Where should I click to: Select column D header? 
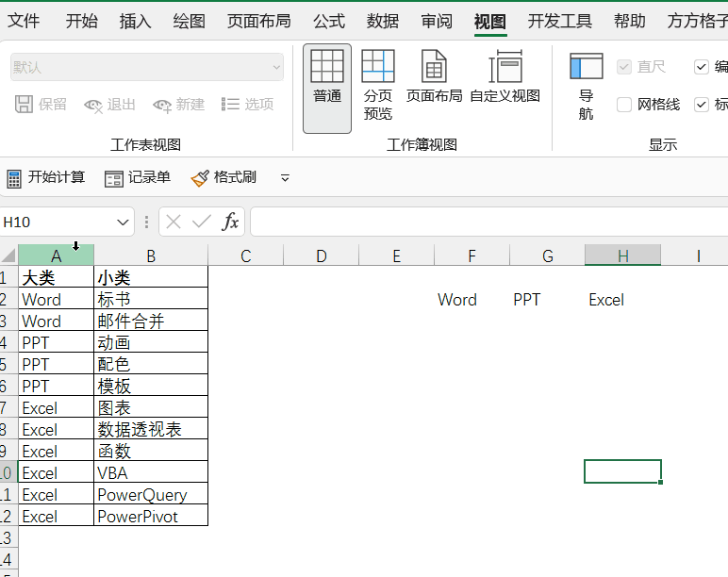[x=322, y=256]
